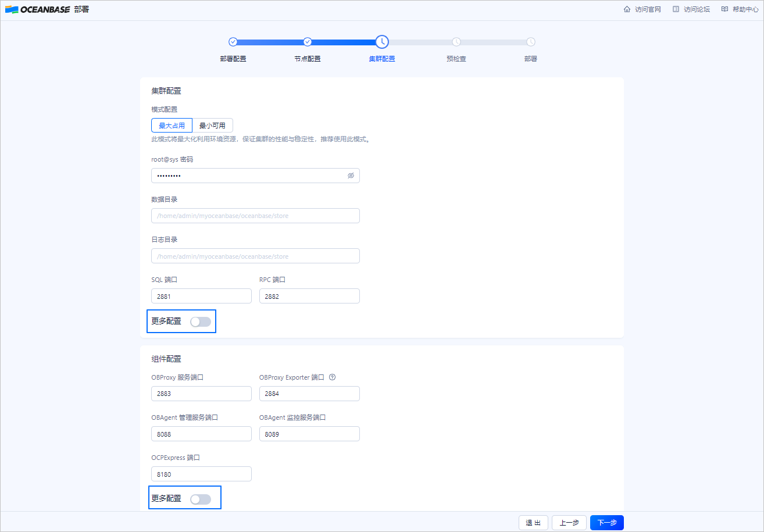This screenshot has height=532, width=764.
Task: Click the 预检查 step circle icon
Action: [456, 42]
